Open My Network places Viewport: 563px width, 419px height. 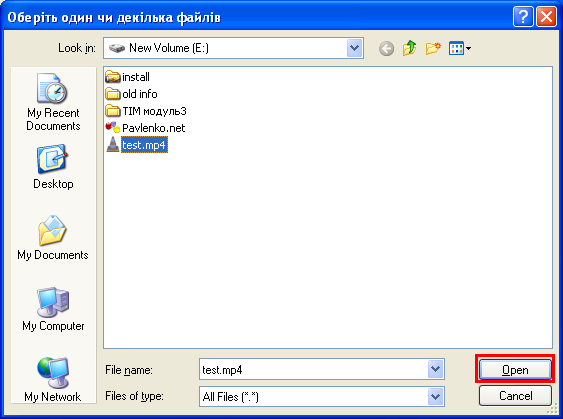[x=53, y=380]
